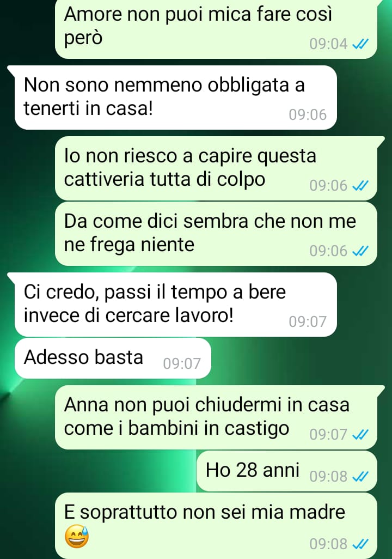Select message 'Da come dici sembra che'
The image size is (392, 559).
(216, 234)
